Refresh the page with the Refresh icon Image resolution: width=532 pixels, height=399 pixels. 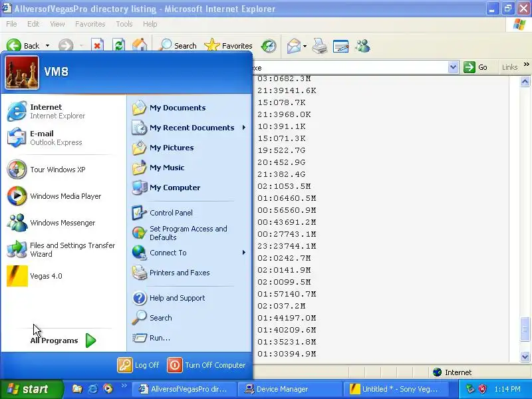coord(119,45)
